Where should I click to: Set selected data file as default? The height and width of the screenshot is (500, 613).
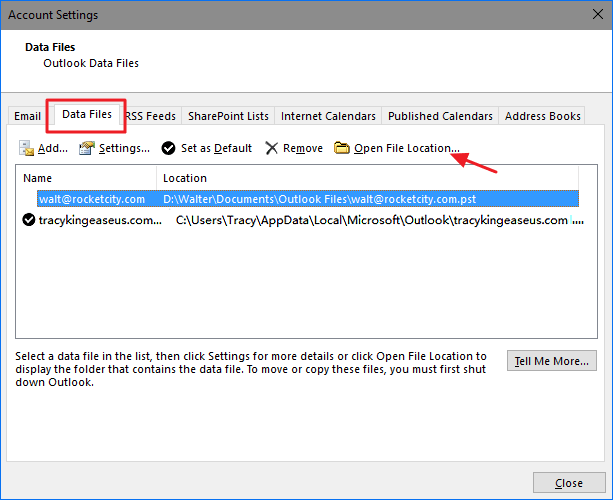(206, 148)
